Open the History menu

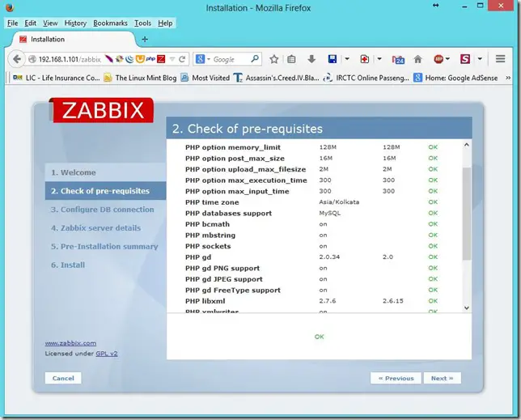tap(75, 23)
